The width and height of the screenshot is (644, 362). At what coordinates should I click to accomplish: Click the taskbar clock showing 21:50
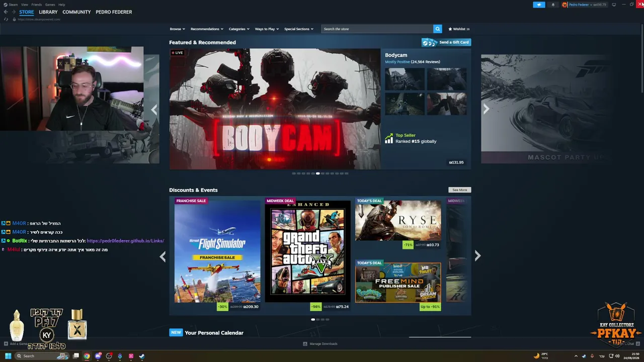pos(632,356)
